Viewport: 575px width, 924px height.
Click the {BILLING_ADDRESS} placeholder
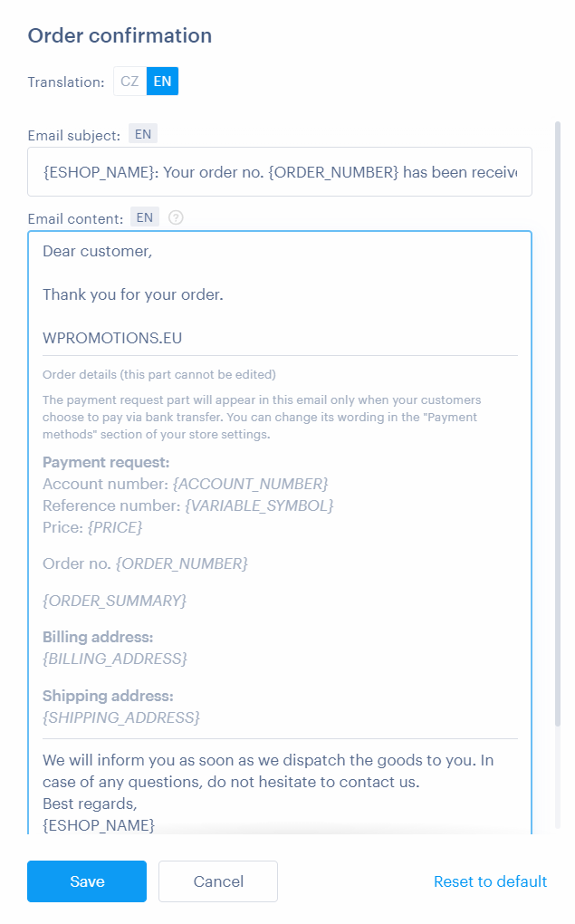pyautogui.click(x=115, y=659)
